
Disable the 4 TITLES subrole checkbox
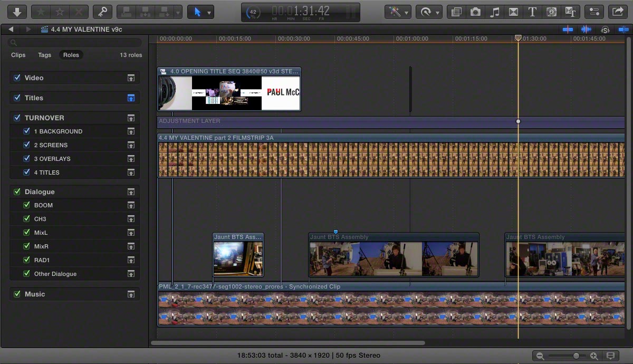pos(27,172)
